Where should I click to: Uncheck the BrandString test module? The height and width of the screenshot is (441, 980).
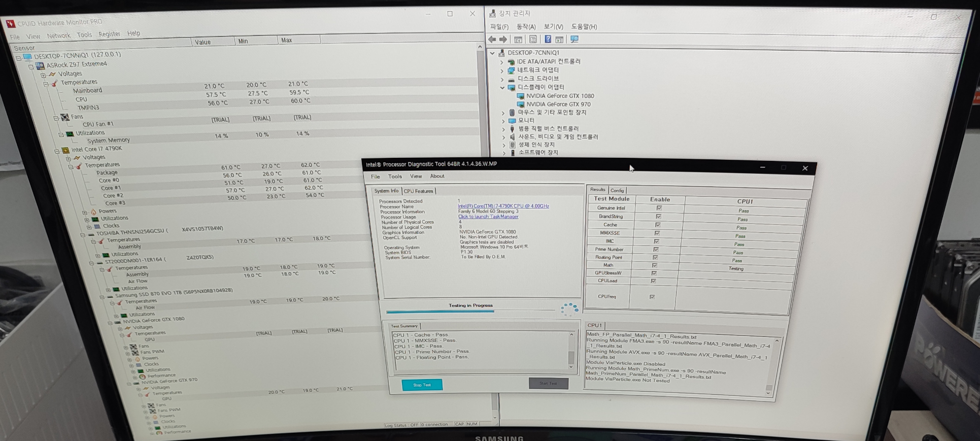[x=658, y=217]
